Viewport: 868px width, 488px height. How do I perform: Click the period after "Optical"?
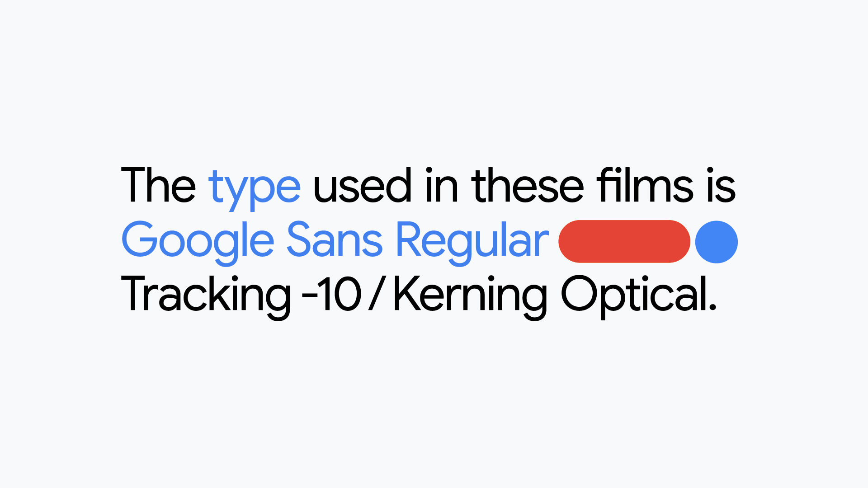pos(713,308)
